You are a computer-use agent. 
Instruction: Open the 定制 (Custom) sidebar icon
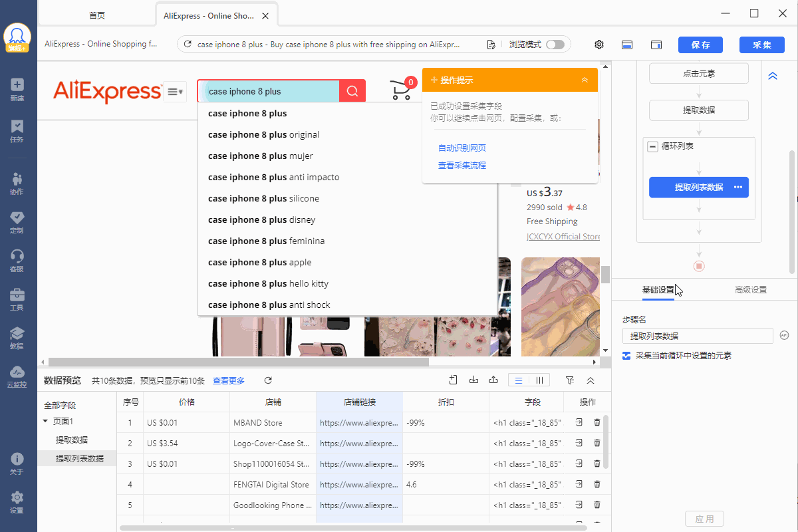[x=17, y=222]
